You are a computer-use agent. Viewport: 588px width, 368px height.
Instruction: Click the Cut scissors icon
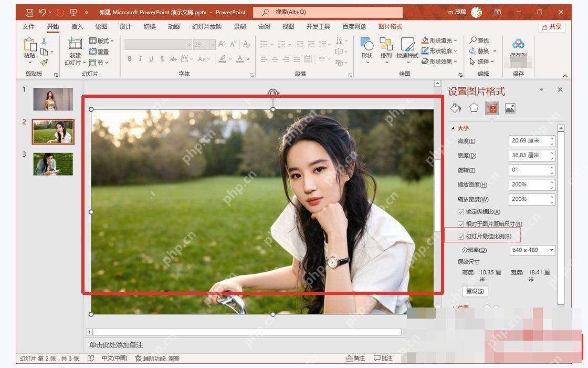(x=44, y=40)
